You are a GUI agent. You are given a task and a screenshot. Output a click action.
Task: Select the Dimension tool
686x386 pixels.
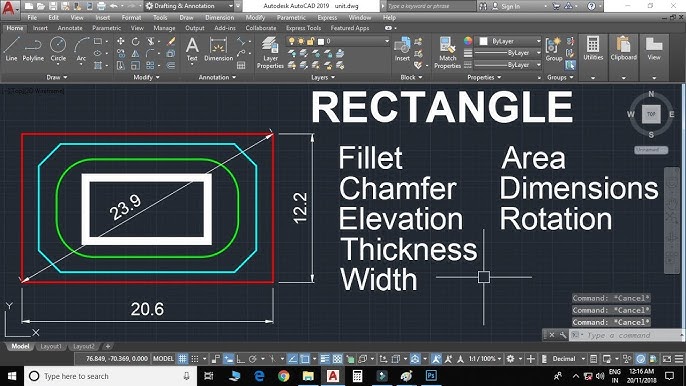click(x=218, y=49)
